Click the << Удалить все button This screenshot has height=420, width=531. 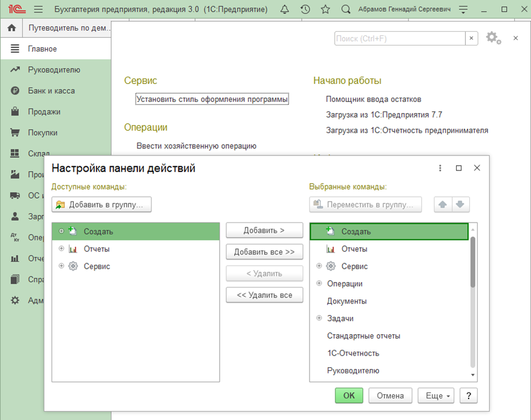click(x=264, y=295)
